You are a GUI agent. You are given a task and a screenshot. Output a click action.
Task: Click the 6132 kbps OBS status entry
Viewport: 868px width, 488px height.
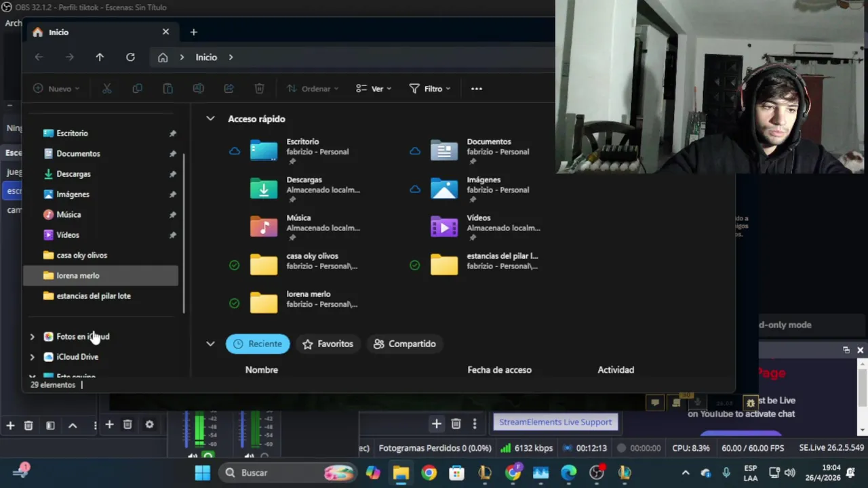pos(527,448)
